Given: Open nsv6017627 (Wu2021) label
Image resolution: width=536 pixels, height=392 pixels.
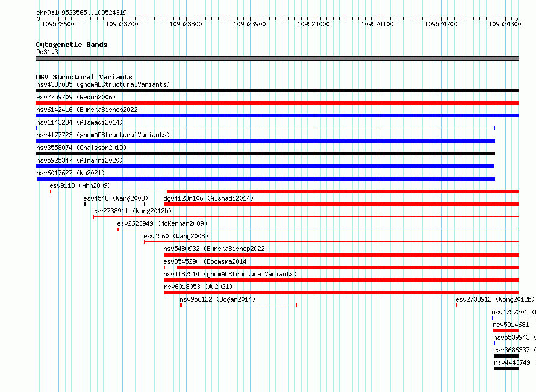Looking at the screenshot, I should (70, 173).
